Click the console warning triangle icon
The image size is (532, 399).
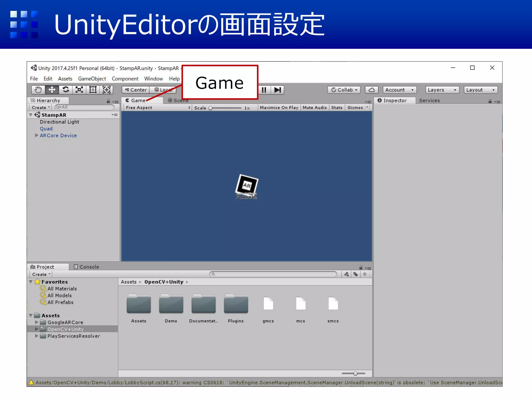pos(31,382)
